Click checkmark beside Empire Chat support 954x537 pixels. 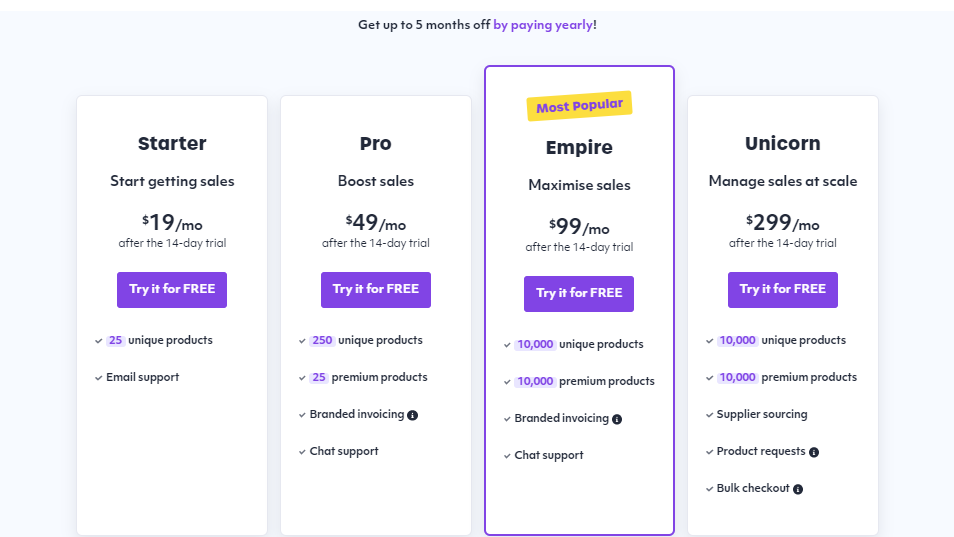click(507, 456)
